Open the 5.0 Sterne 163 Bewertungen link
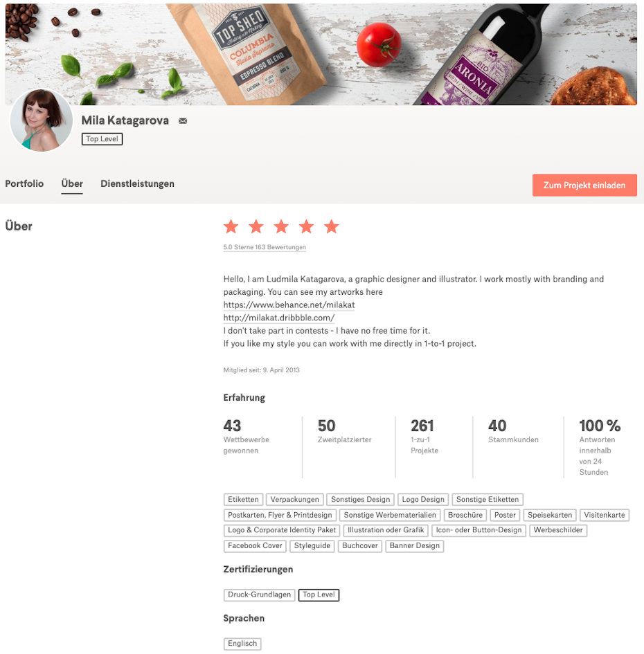Viewport: 644px width, 654px height. point(265,247)
